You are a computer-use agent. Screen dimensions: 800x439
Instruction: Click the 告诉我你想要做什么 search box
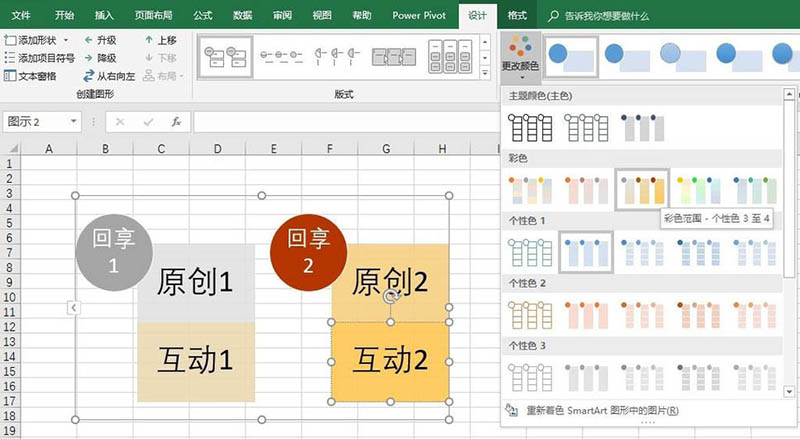click(607, 16)
